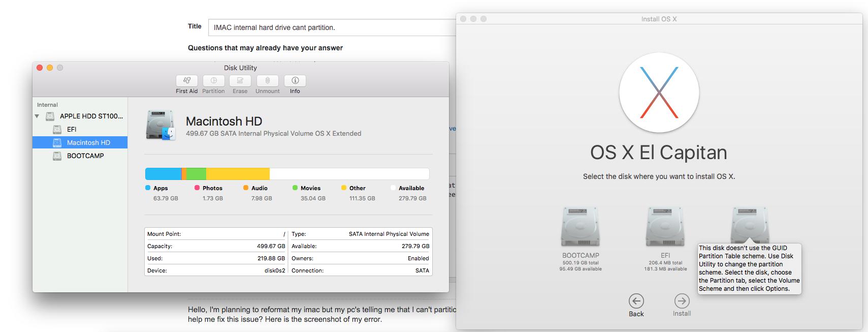Run First Aid in Disk Utility
868x332 pixels.
pyautogui.click(x=187, y=81)
